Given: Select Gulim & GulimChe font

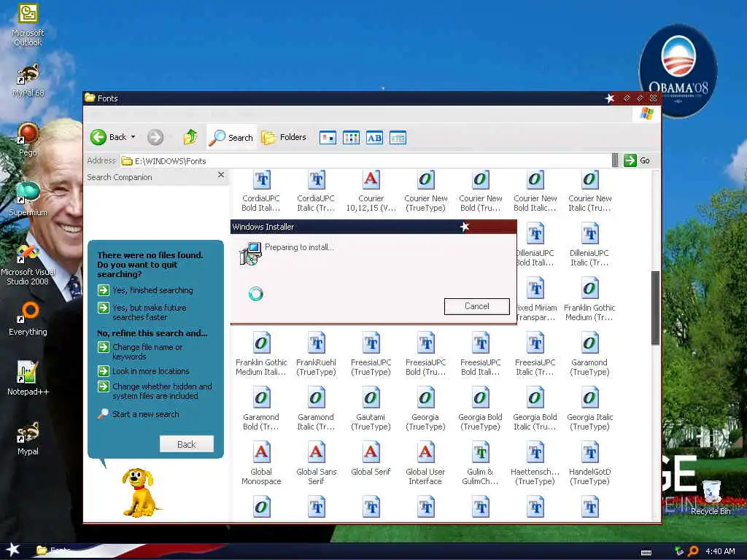Looking at the screenshot, I should pyautogui.click(x=480, y=464).
